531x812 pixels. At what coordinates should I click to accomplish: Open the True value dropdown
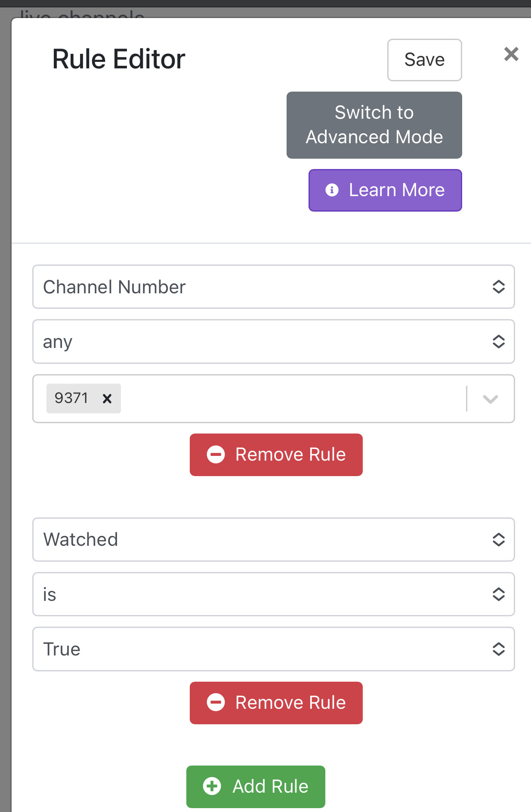(x=273, y=649)
